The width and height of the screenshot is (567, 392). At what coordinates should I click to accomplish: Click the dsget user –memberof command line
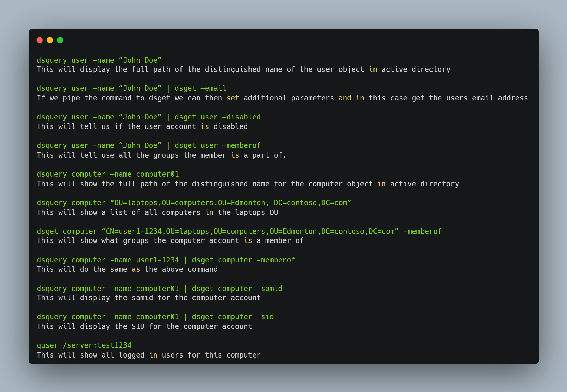[149, 146]
